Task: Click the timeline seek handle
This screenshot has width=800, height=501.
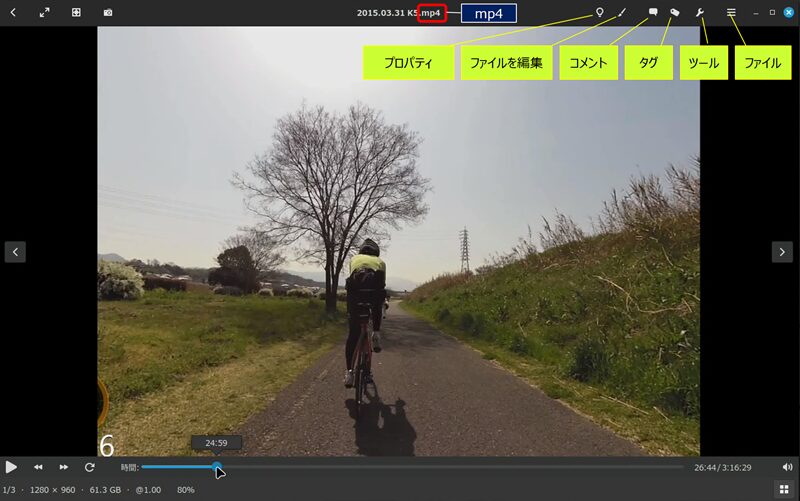Action: (x=217, y=466)
